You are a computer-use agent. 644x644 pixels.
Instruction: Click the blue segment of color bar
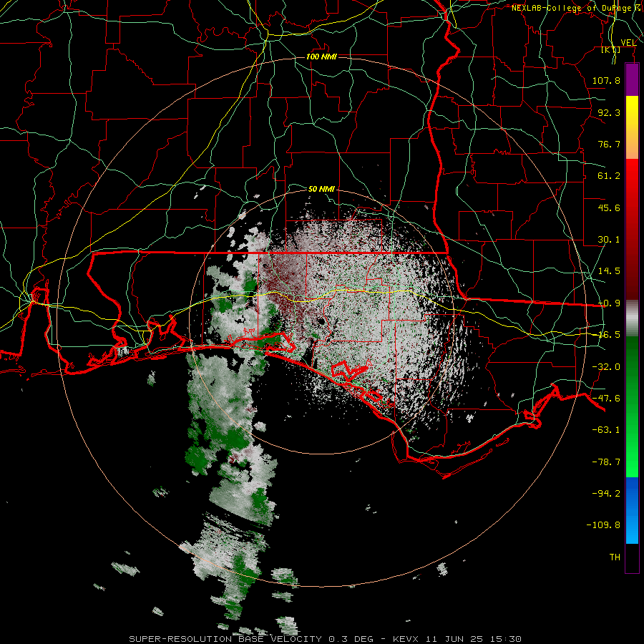click(x=632, y=510)
